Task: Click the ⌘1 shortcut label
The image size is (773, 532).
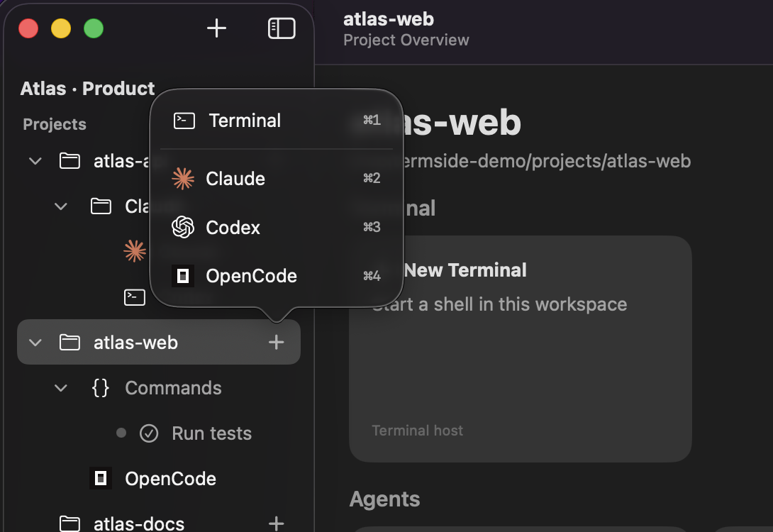Action: 372,120
